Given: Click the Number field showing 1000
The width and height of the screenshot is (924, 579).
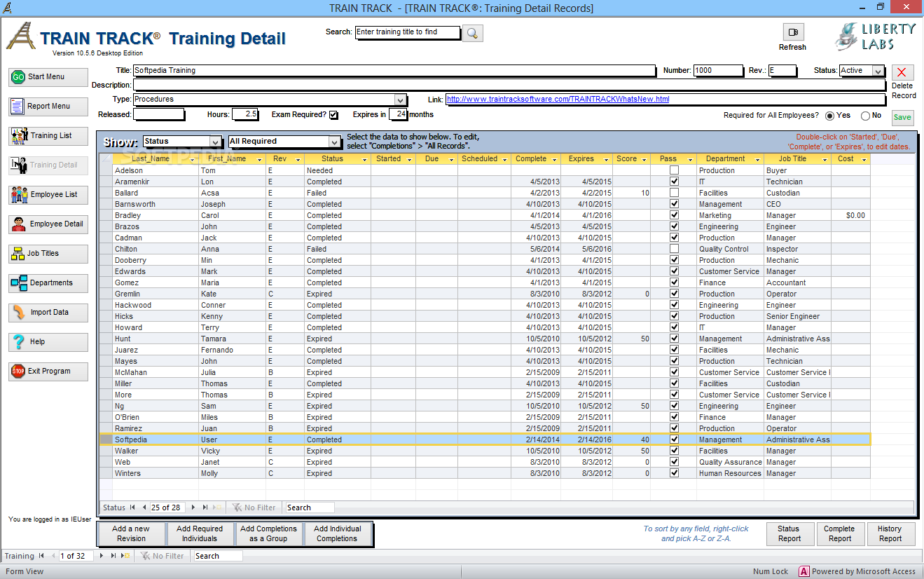Looking at the screenshot, I should [x=718, y=71].
